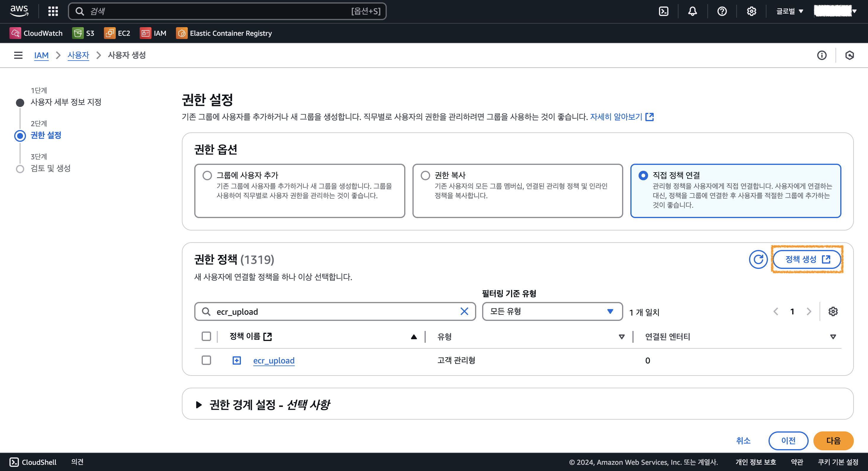868x471 pixels.
Task: Click the '다음' button
Action: point(833,441)
